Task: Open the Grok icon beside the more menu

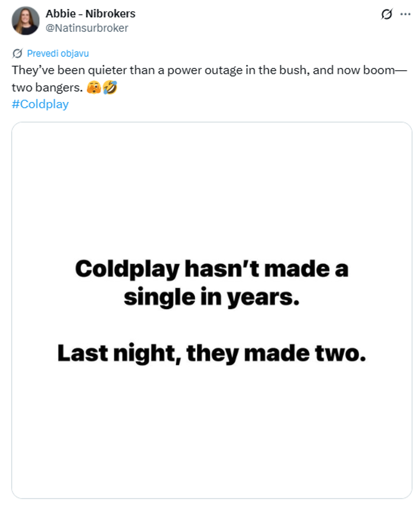Action: tap(387, 14)
